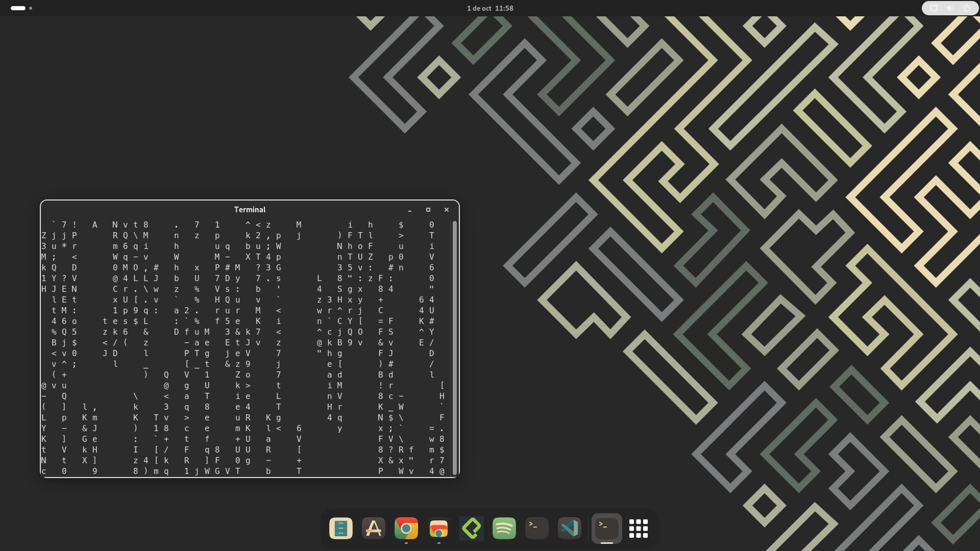Show all applications grid
Image resolution: width=980 pixels, height=551 pixels.
point(639,529)
